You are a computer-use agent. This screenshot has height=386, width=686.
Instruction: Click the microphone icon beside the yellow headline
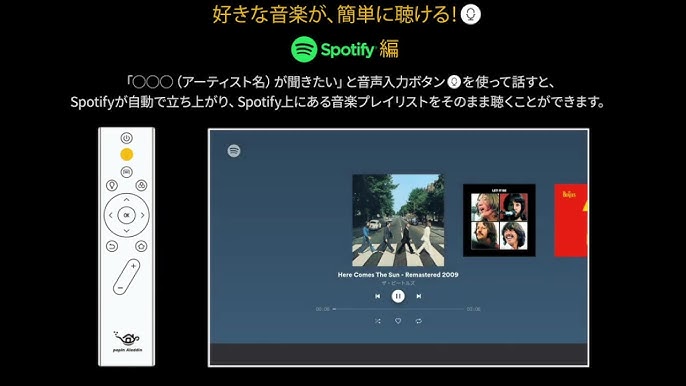pos(470,14)
